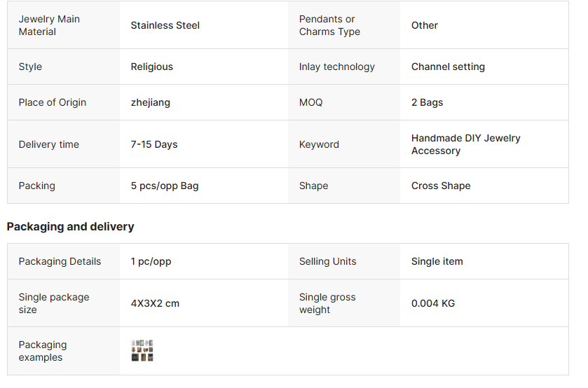The height and width of the screenshot is (388, 588).
Task: Click the 7-15 Days delivery time value
Action: tap(154, 144)
